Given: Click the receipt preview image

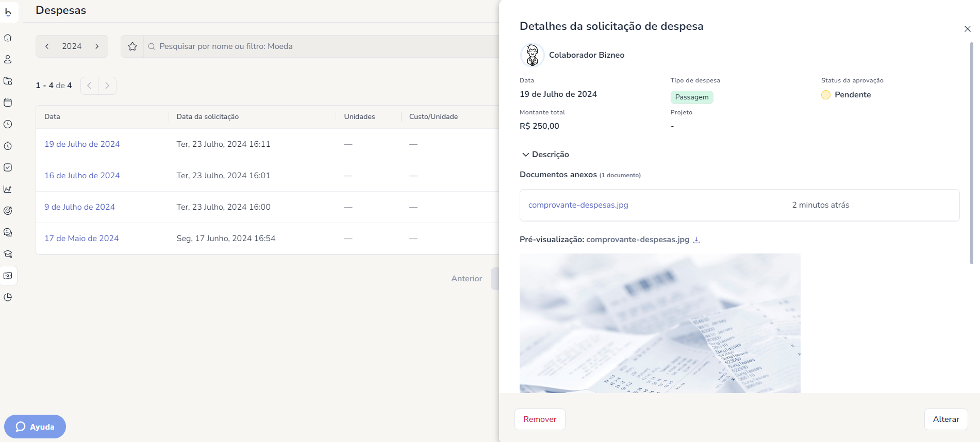Looking at the screenshot, I should (660, 323).
